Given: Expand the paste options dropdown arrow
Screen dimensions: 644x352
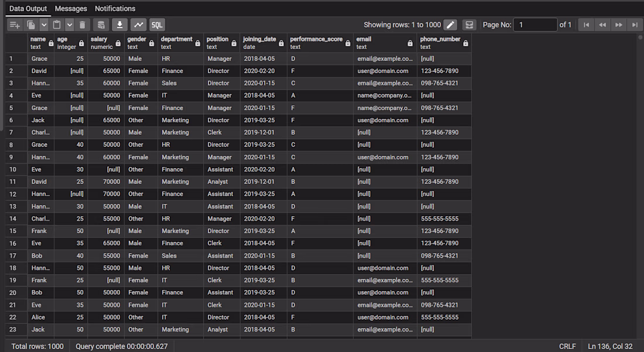Looking at the screenshot, I should [x=70, y=25].
